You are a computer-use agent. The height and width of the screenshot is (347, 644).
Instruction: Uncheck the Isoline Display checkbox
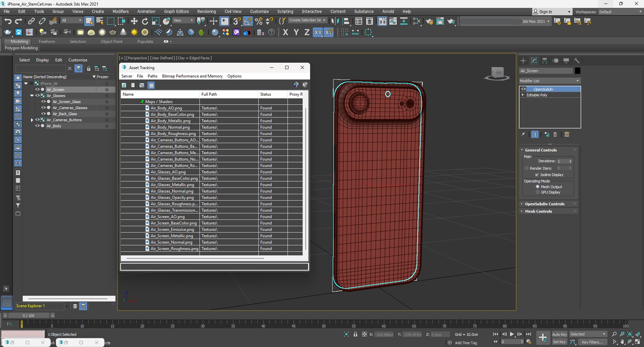[537, 175]
